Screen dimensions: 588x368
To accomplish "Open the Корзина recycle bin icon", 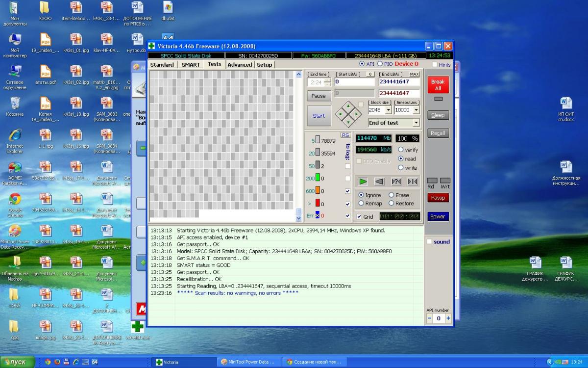I will tap(15, 106).
